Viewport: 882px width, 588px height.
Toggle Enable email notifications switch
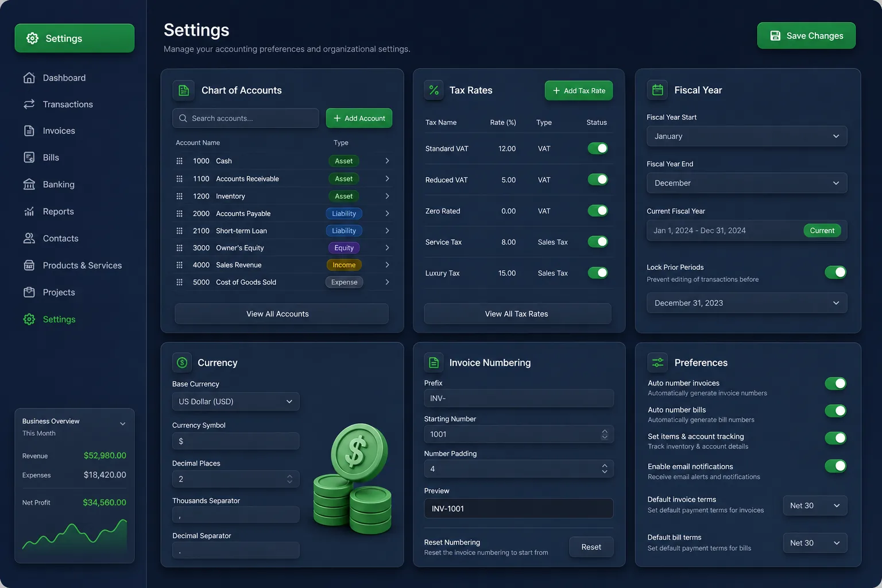[835, 466]
